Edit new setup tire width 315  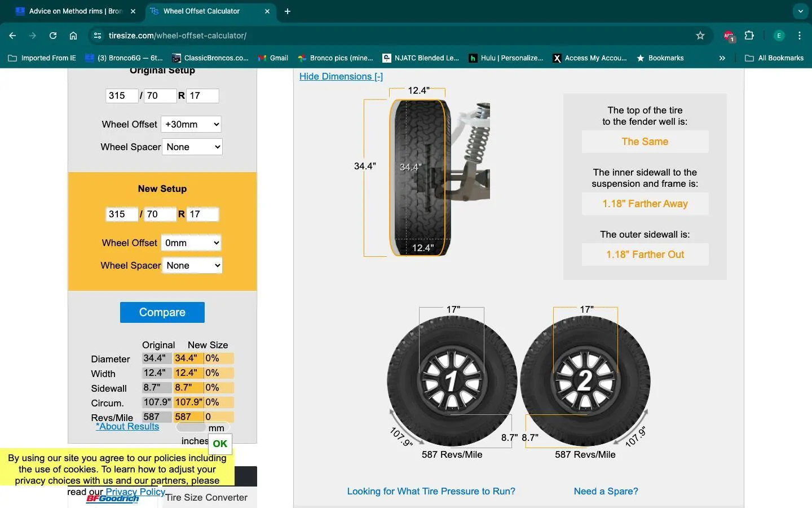122,214
